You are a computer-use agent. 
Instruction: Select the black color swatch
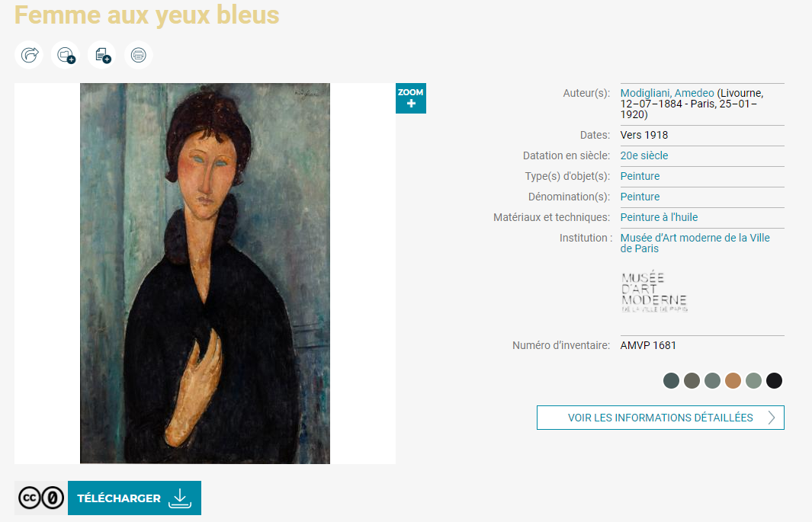[774, 380]
